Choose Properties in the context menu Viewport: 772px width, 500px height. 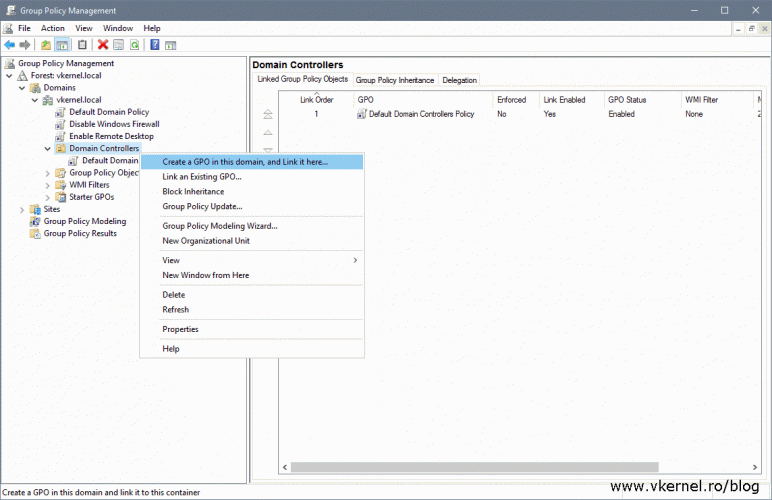252,329
